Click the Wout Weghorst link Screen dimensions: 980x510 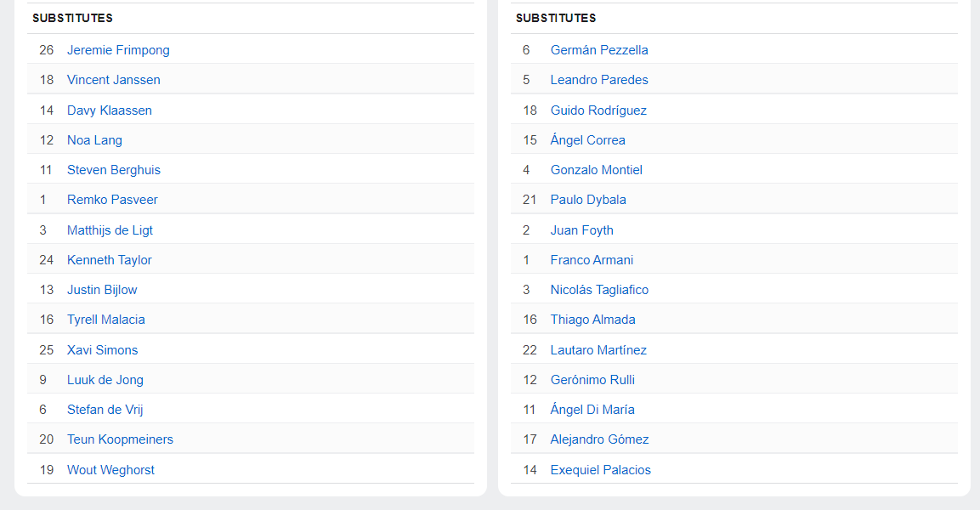pos(110,470)
